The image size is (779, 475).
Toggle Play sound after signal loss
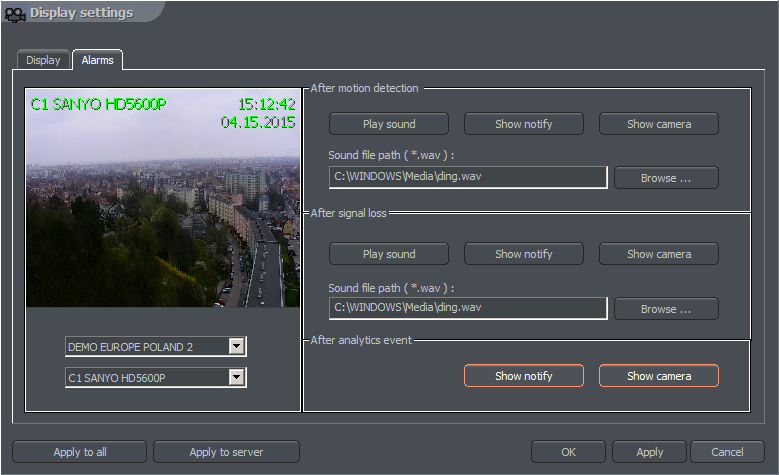[x=389, y=254]
